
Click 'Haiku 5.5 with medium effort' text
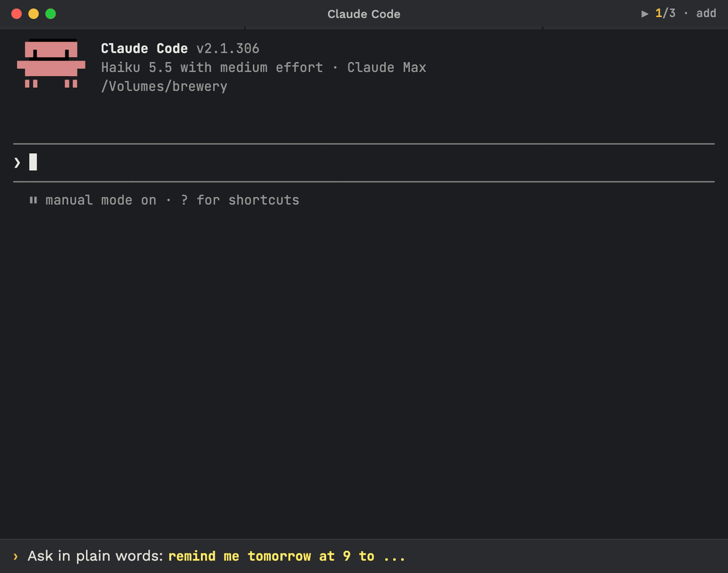click(212, 68)
